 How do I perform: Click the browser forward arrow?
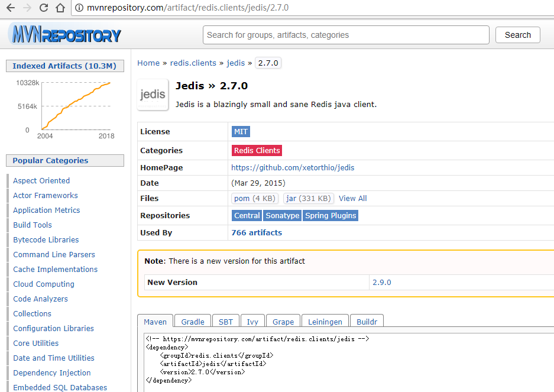click(x=27, y=8)
